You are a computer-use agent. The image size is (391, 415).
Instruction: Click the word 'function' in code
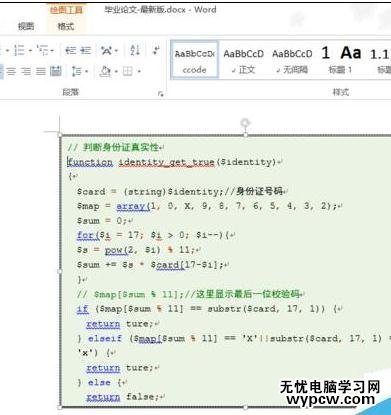[90, 162]
